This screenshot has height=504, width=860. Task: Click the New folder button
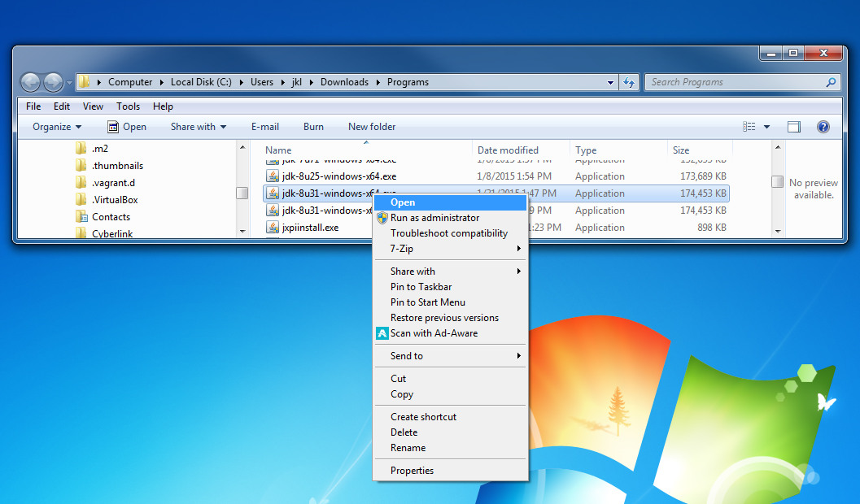[372, 127]
